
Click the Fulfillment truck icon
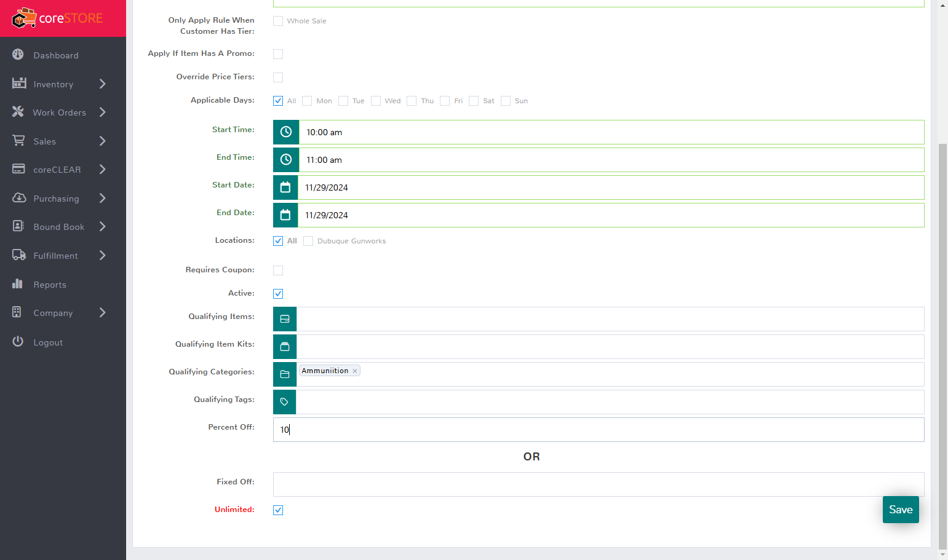point(19,255)
